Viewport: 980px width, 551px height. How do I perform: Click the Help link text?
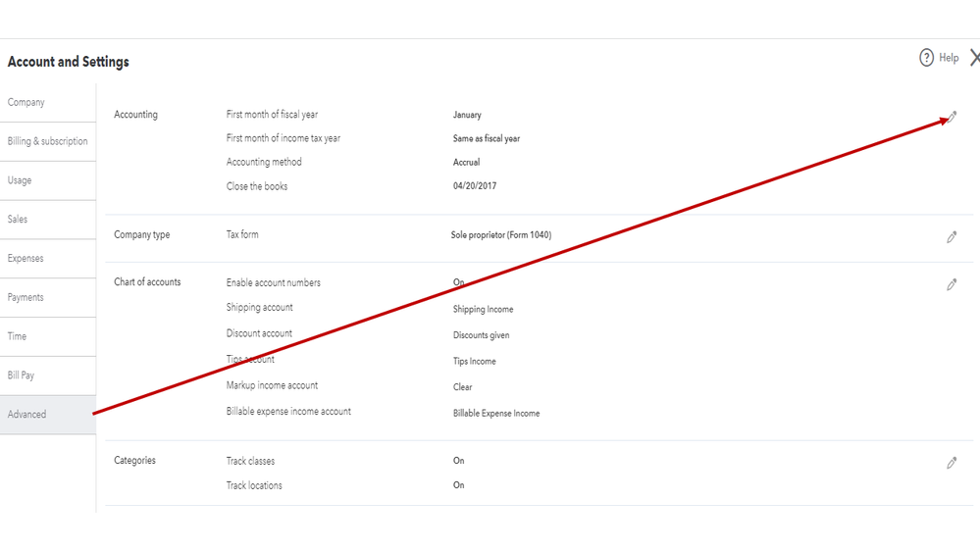pyautogui.click(x=949, y=58)
